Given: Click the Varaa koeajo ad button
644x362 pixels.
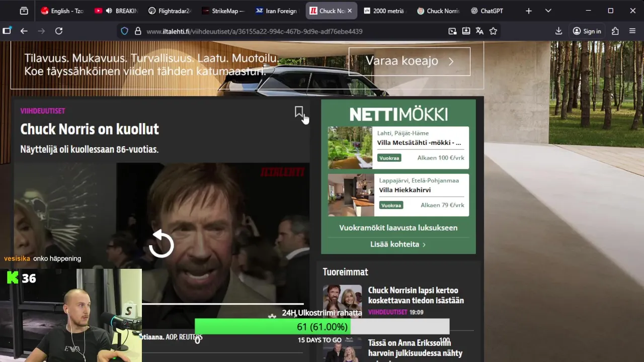Looking at the screenshot, I should (410, 61).
